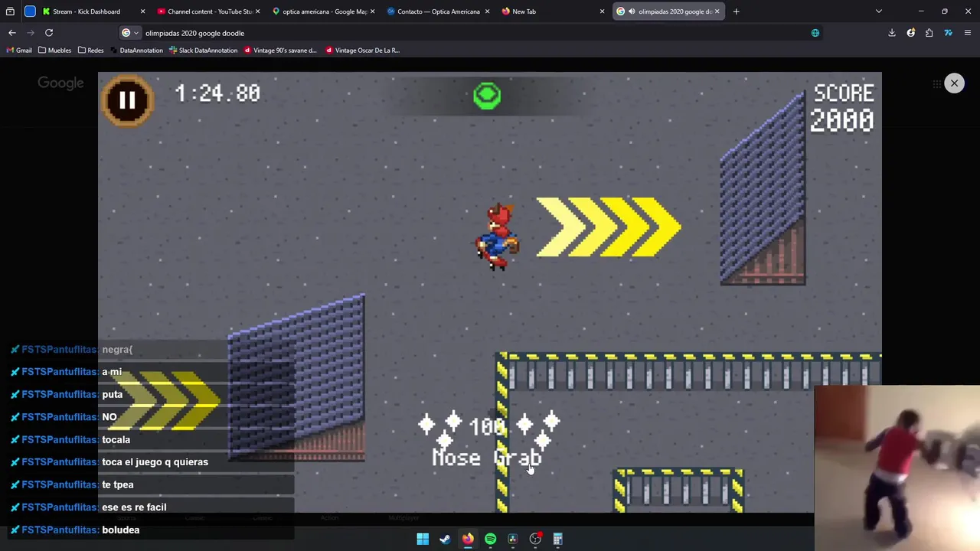Pause the skateboarding game
The width and height of the screenshot is (980, 551).
point(127,100)
